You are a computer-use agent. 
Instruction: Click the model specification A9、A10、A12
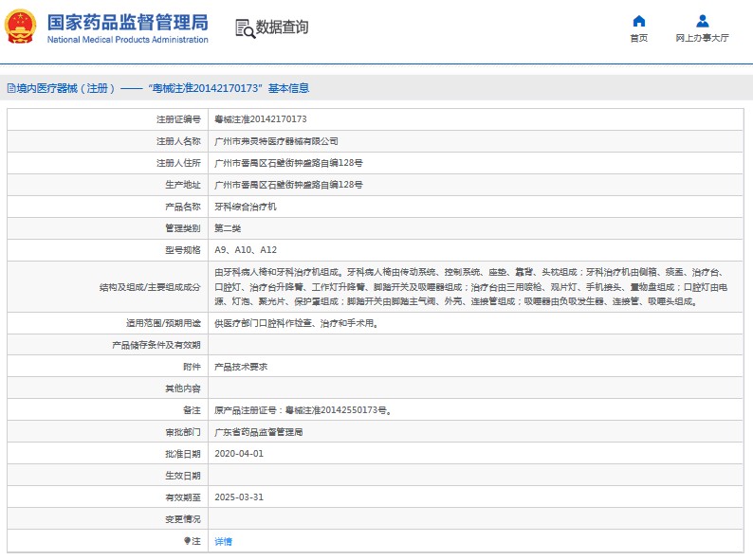246,250
